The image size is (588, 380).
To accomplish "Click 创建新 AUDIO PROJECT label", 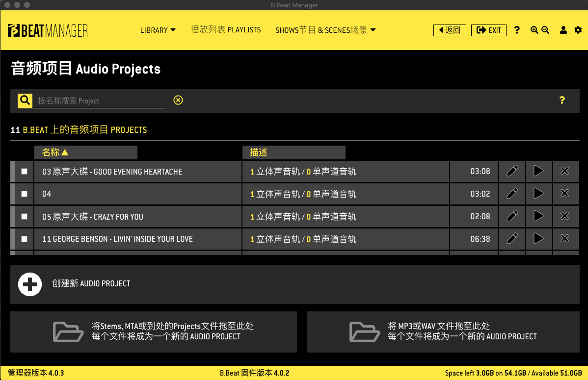I will coord(91,284).
